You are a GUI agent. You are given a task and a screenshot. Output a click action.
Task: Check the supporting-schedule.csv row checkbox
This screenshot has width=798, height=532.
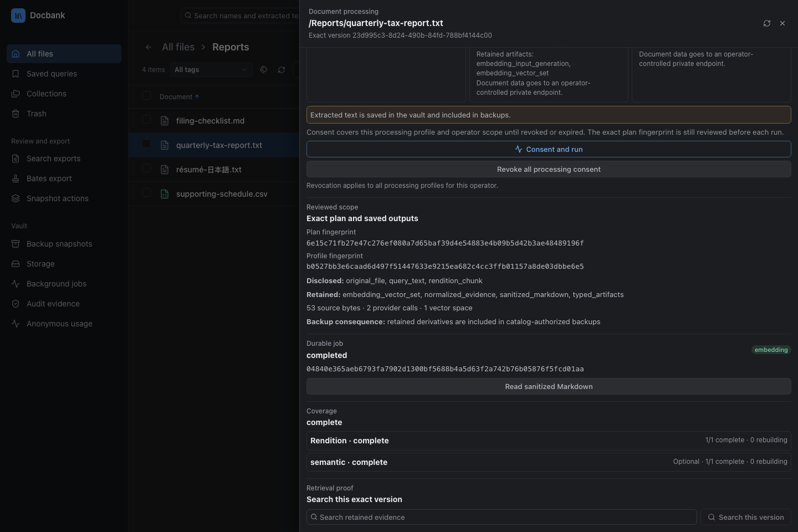point(146,192)
